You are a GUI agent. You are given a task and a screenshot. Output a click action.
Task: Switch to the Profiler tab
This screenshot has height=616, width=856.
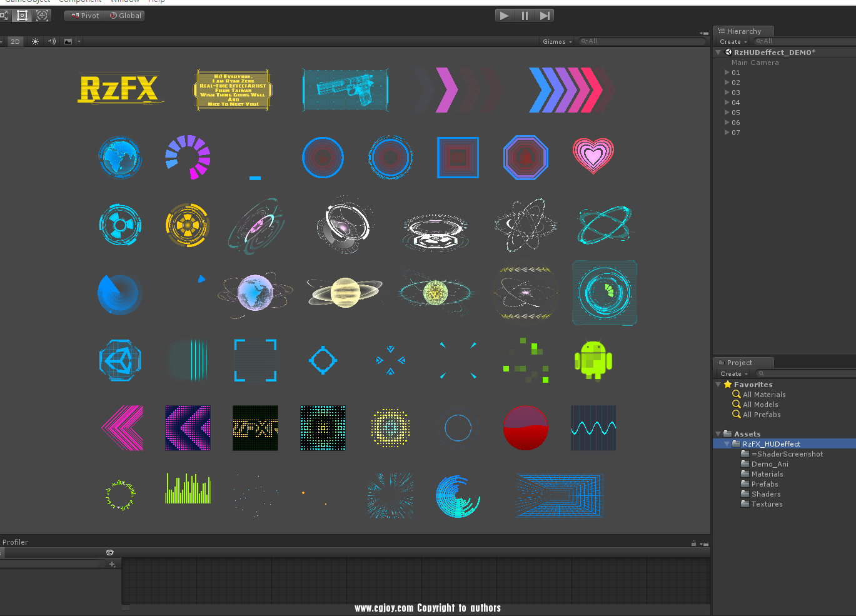tap(16, 542)
